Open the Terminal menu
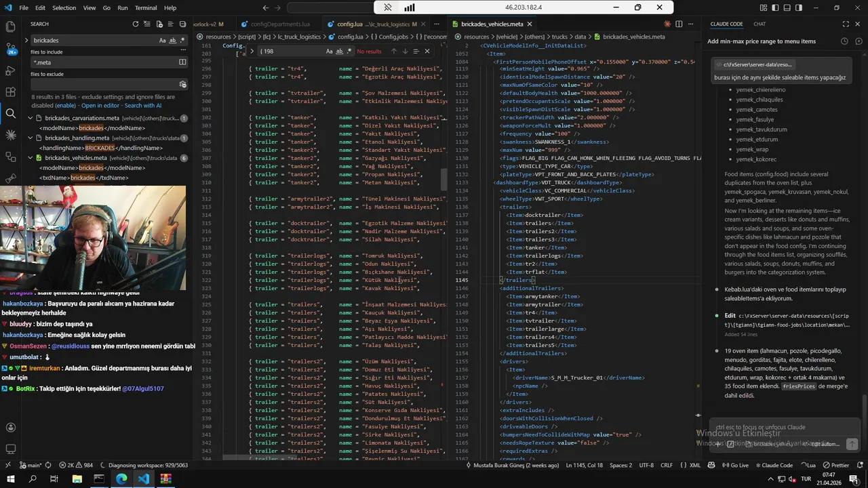 [x=146, y=8]
